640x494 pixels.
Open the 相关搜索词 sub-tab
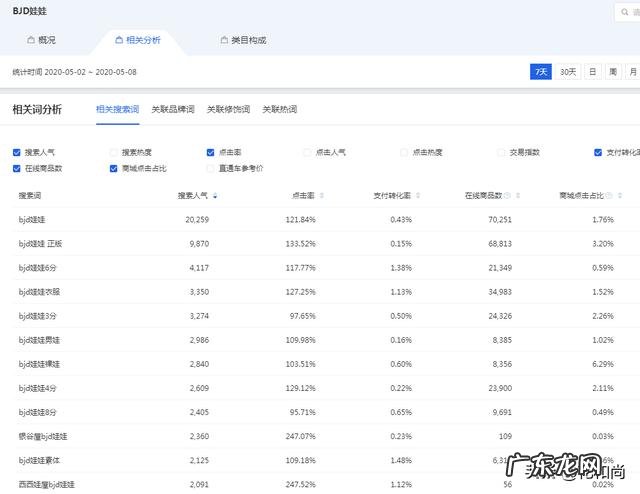click(118, 109)
